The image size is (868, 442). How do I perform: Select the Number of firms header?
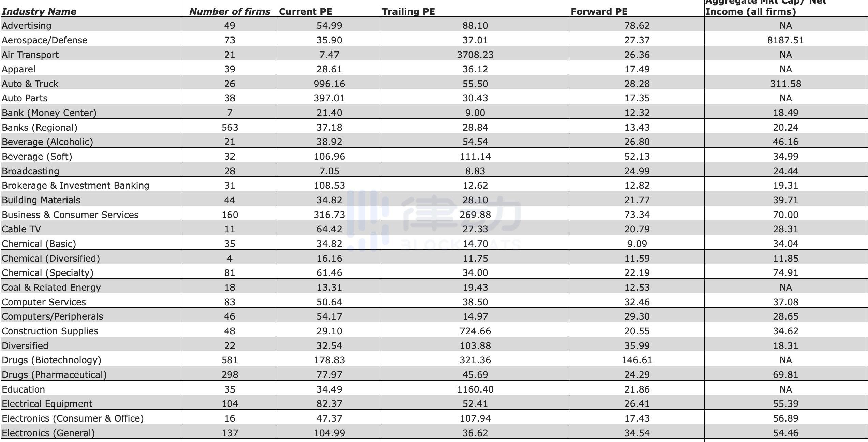pyautogui.click(x=229, y=12)
